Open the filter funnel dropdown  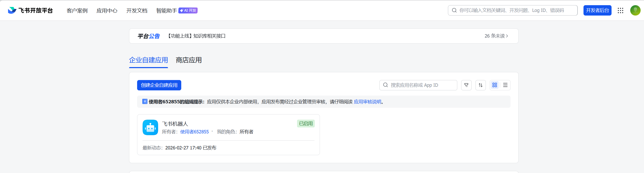466,85
